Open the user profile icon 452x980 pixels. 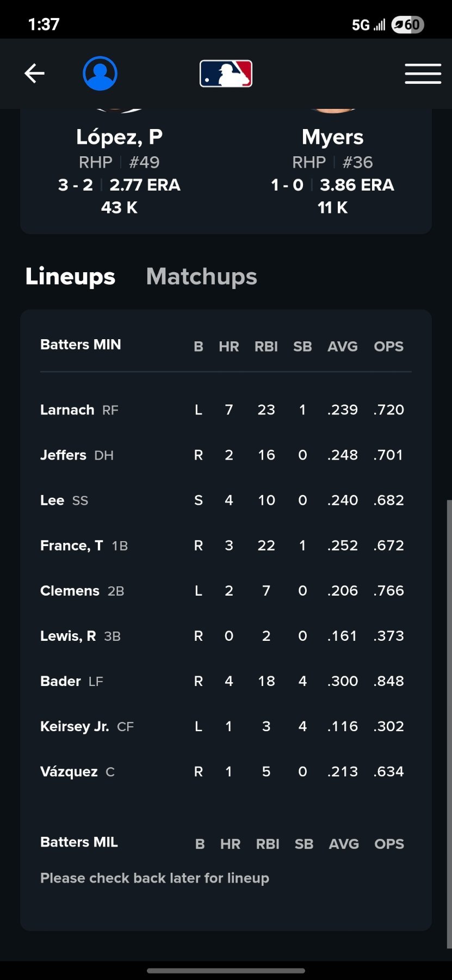100,73
